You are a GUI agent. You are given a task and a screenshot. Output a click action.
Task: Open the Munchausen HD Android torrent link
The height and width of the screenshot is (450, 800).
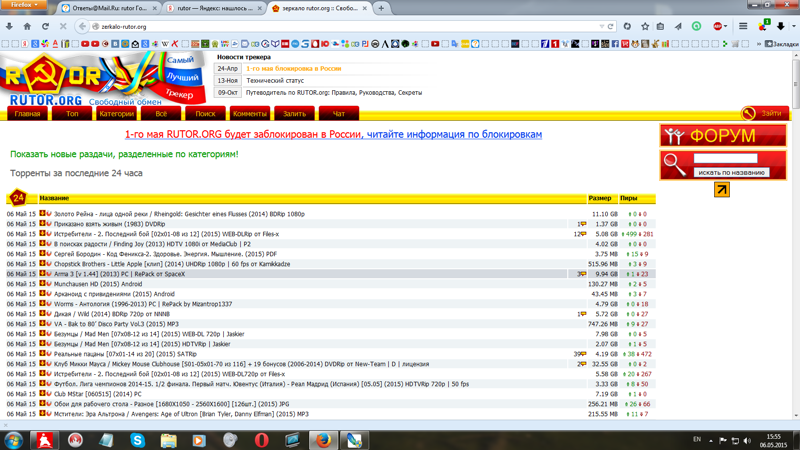(98, 284)
